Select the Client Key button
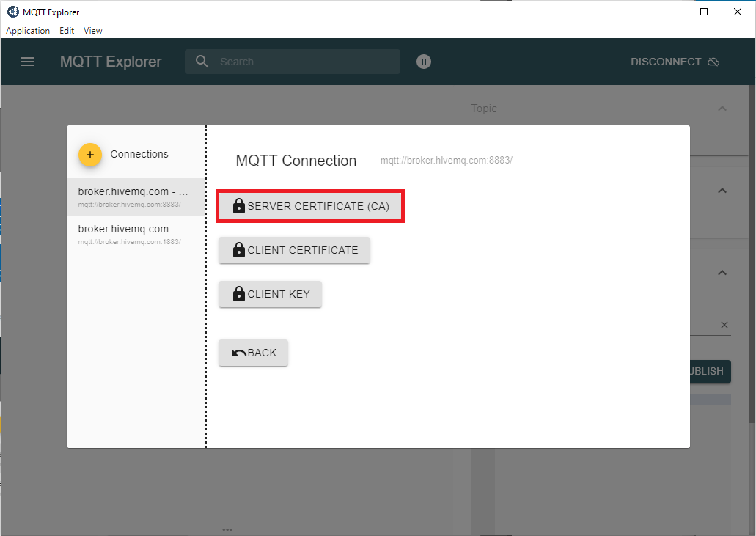This screenshot has width=756, height=536. pos(270,294)
